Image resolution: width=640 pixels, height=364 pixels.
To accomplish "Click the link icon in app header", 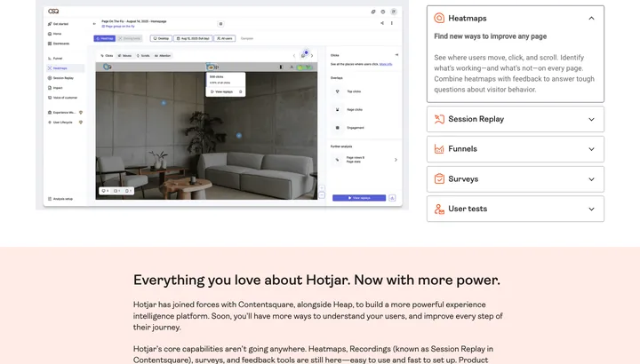I will 373,12.
